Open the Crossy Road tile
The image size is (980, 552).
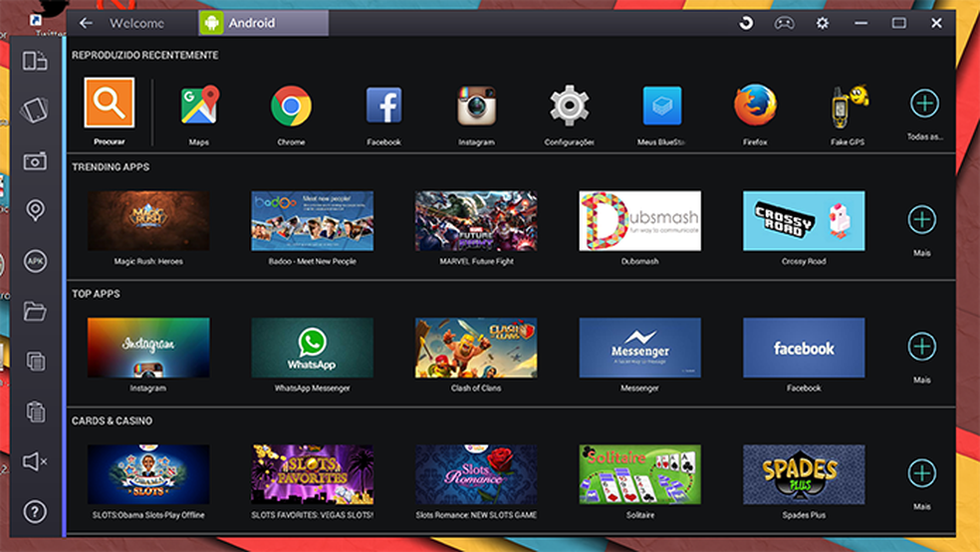(x=804, y=220)
